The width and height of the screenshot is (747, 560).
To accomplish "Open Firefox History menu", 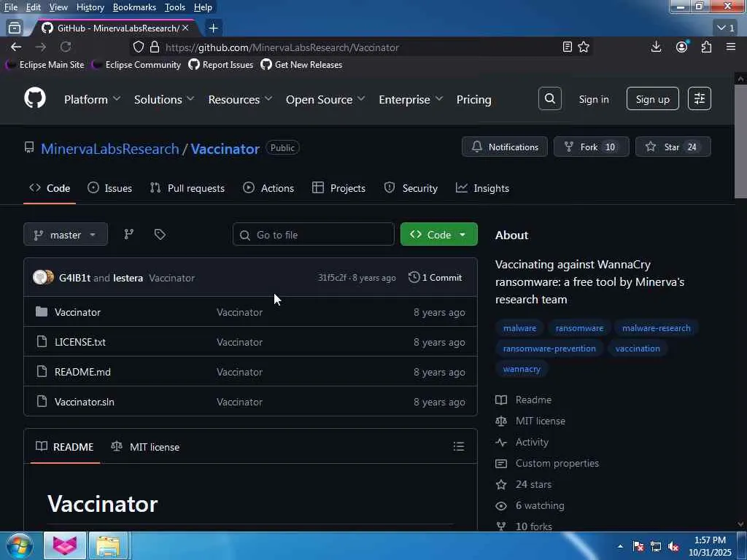I will [90, 7].
